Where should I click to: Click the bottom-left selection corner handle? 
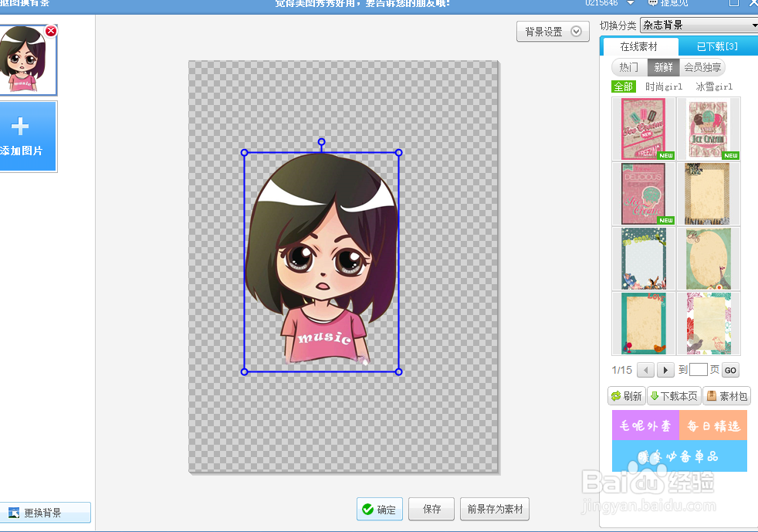pos(244,372)
